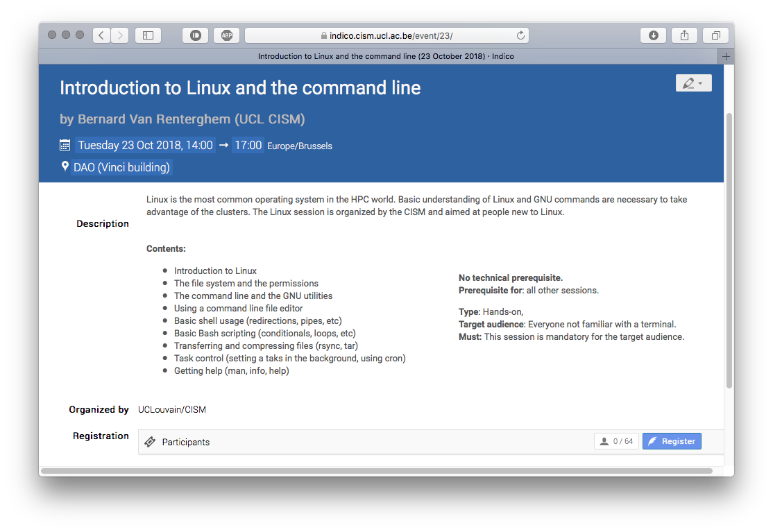Expand the pencil edit dropdown
Screen dimensions: 773x532
[693, 83]
